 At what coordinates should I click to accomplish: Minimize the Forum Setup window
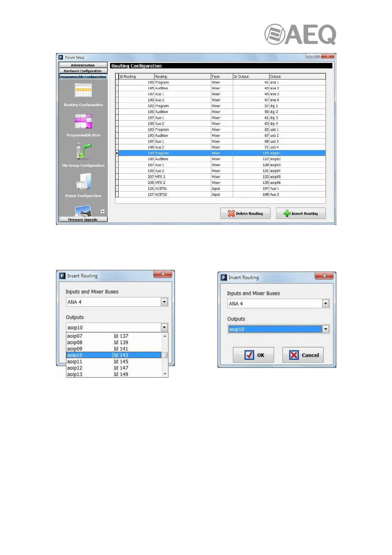pos(310,56)
